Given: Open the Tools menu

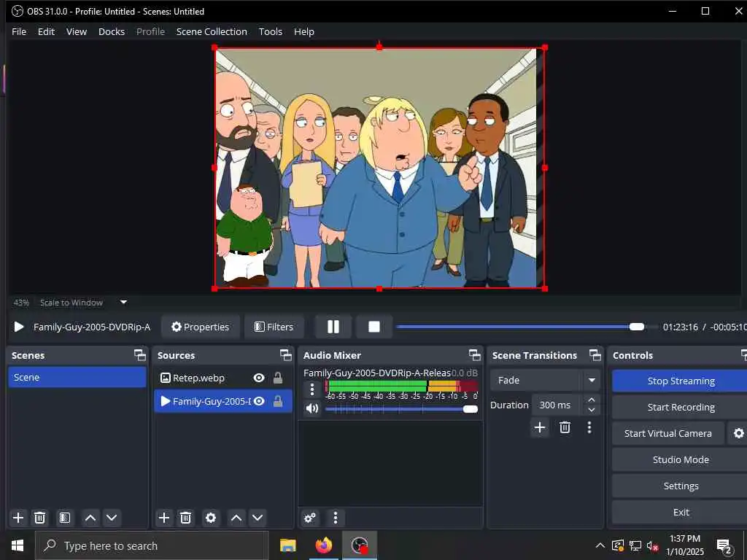Looking at the screenshot, I should click(270, 31).
